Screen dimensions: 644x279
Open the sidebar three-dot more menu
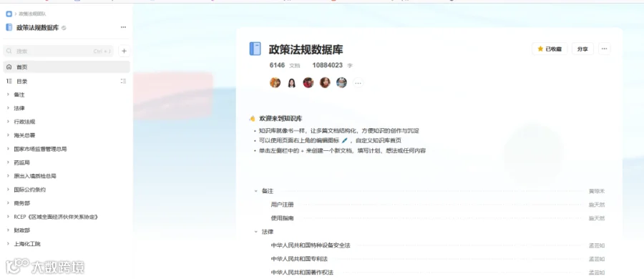[123, 27]
